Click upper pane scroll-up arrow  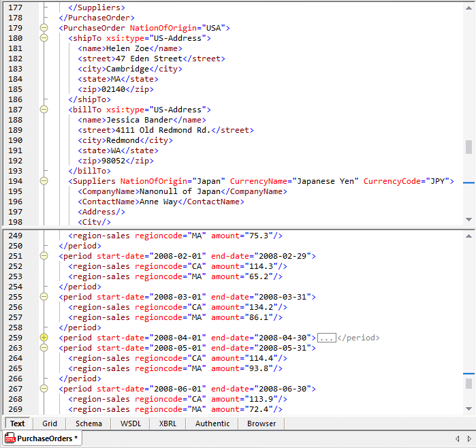click(x=469, y=5)
